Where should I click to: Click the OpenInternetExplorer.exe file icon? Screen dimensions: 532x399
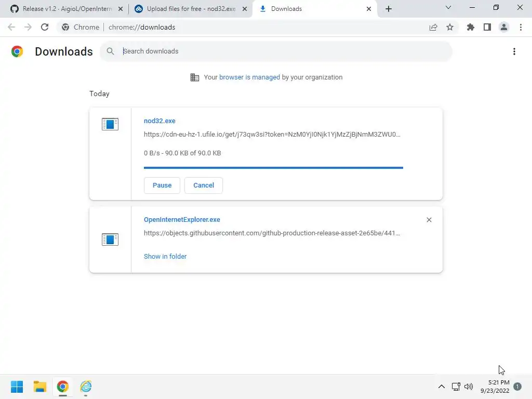coord(110,240)
